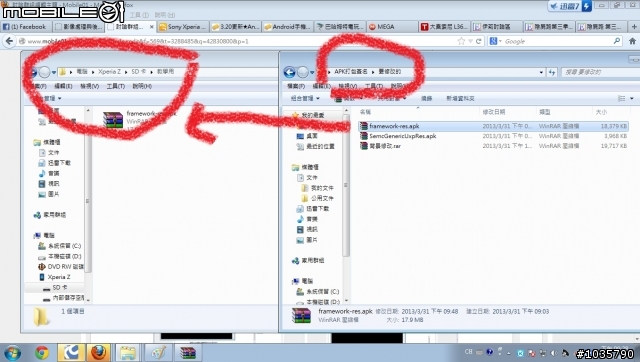640x362 pixels.
Task: Refresh the right Explorer window folder
Action: [x=552, y=72]
